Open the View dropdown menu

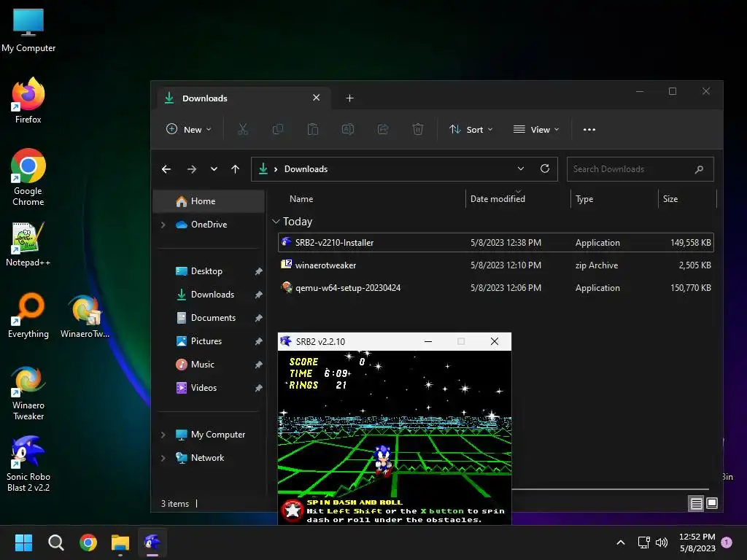click(x=536, y=130)
